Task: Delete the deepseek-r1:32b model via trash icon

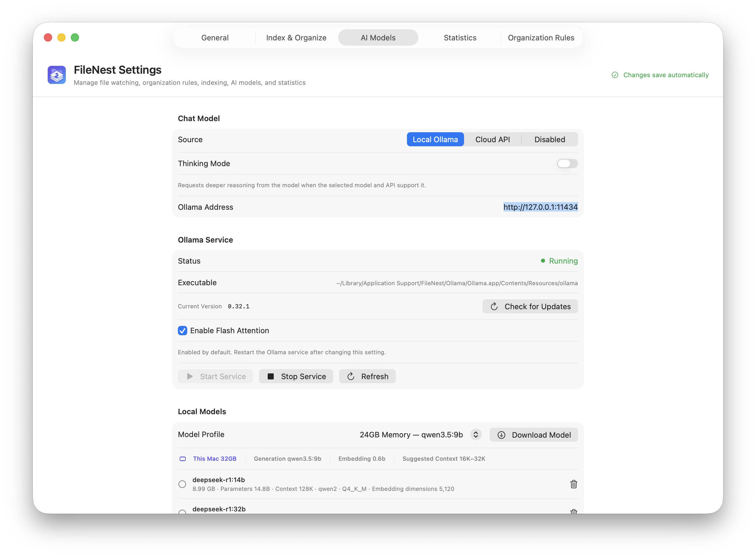Action: tap(573, 511)
